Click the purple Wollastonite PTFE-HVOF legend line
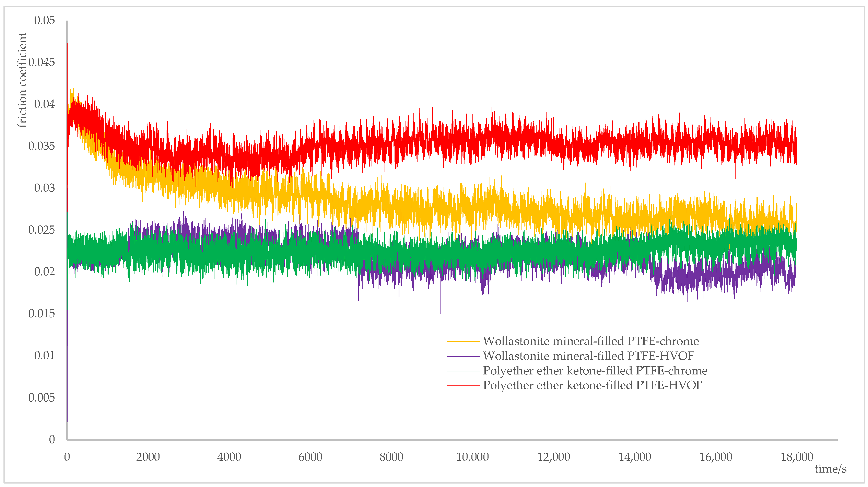The width and height of the screenshot is (868, 487). pos(463,356)
